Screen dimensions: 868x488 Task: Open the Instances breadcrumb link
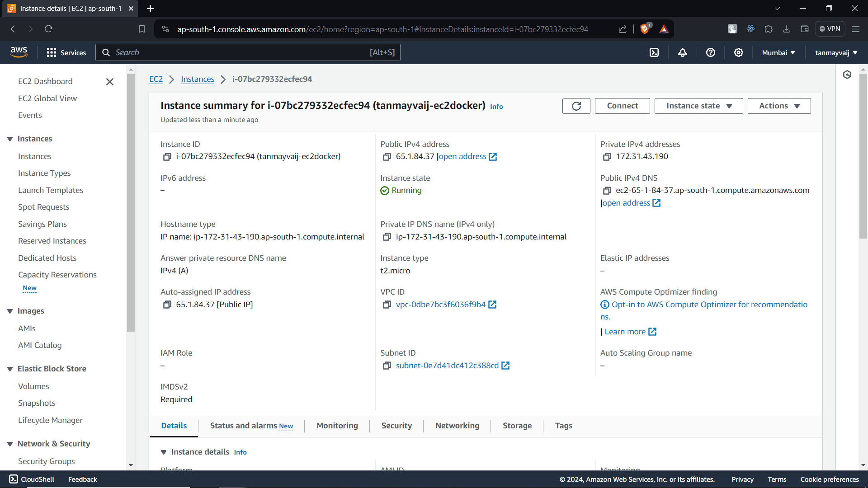pyautogui.click(x=197, y=79)
